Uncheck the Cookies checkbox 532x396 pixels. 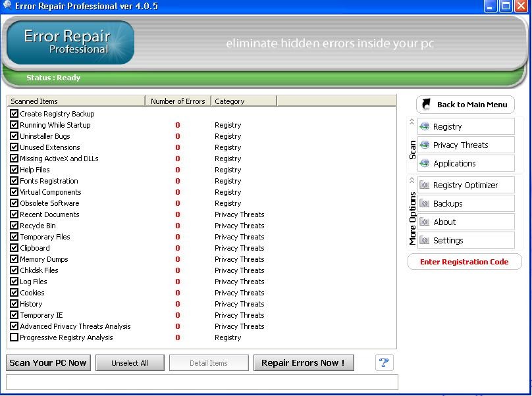coord(14,293)
